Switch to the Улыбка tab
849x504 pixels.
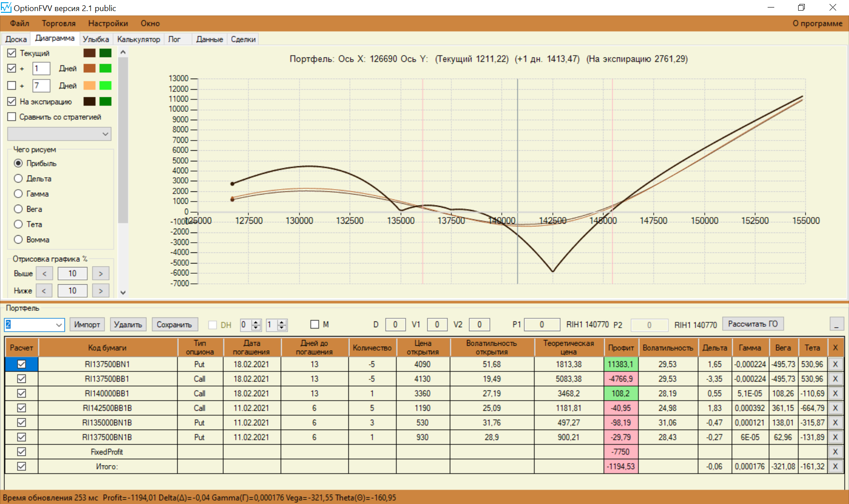click(x=96, y=39)
